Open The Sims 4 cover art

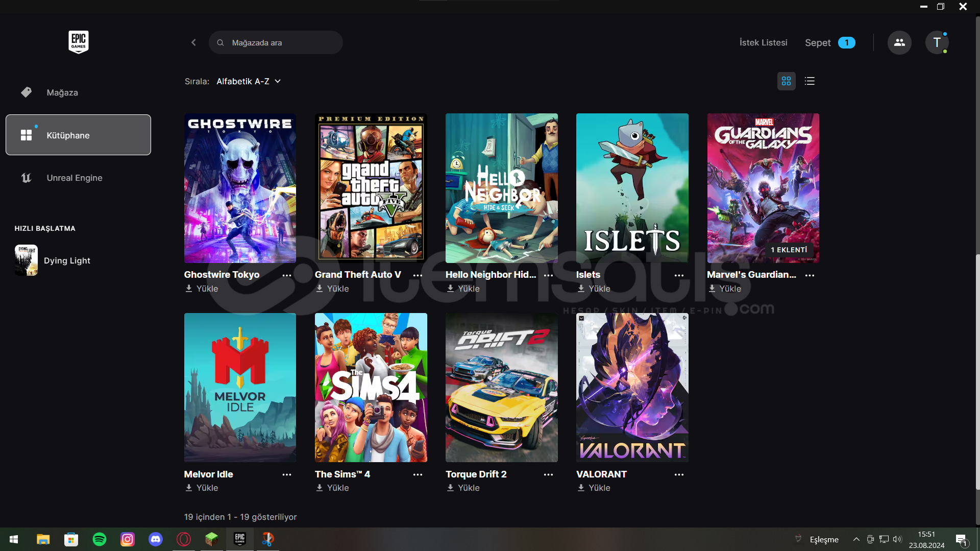pos(371,388)
